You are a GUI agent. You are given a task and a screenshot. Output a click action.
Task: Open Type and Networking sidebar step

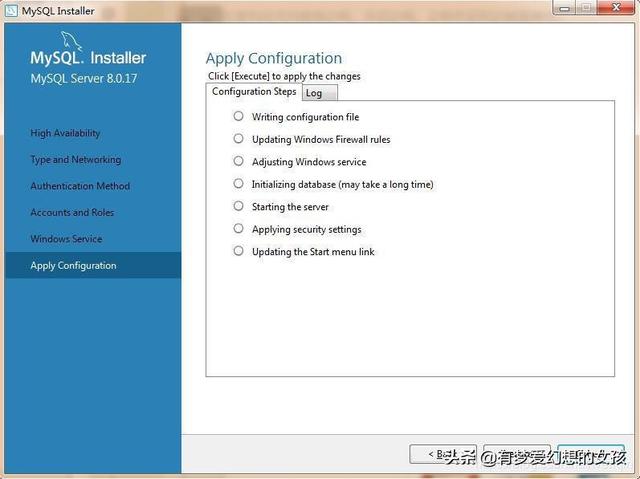76,160
